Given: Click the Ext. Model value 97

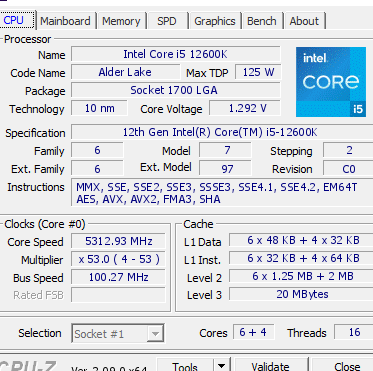Looking at the screenshot, I should point(225,168).
